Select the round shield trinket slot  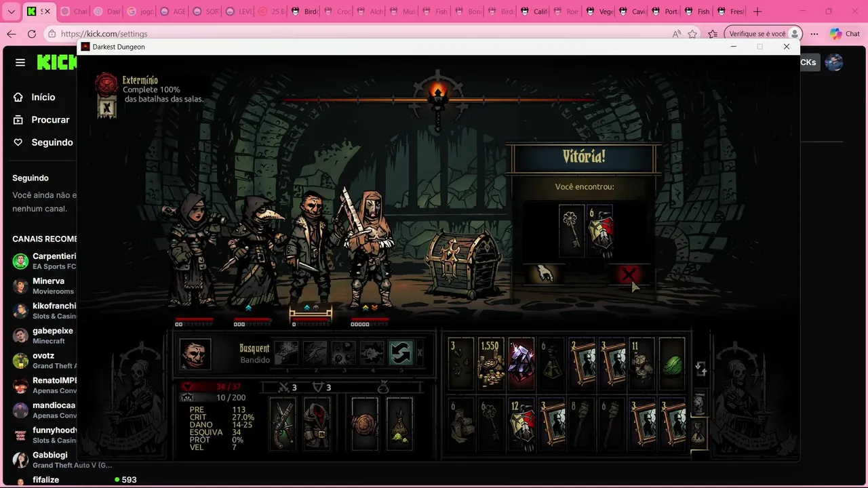coord(364,424)
